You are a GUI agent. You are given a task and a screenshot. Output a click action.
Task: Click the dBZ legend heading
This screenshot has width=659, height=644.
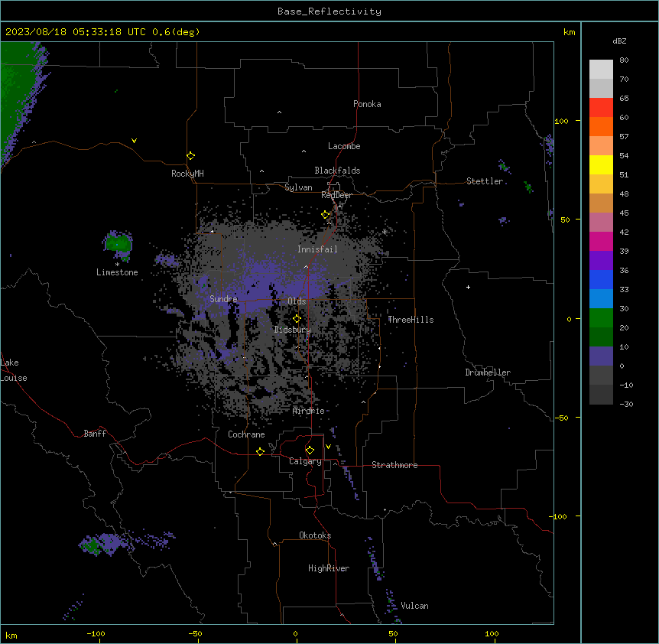619,41
